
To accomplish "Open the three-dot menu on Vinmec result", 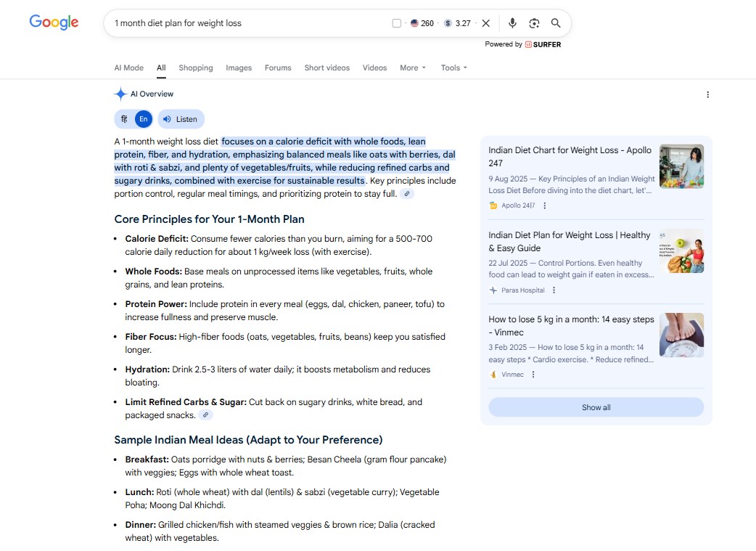I will click(533, 375).
